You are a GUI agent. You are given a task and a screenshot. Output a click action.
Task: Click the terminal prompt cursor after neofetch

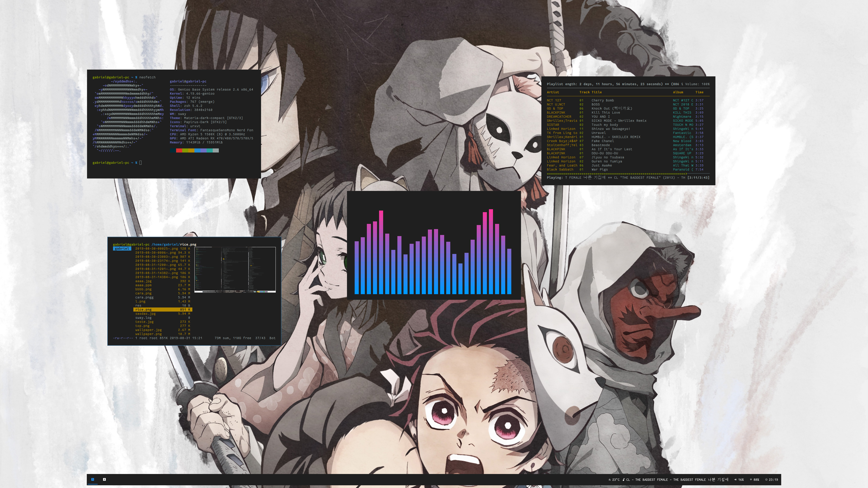(141, 163)
